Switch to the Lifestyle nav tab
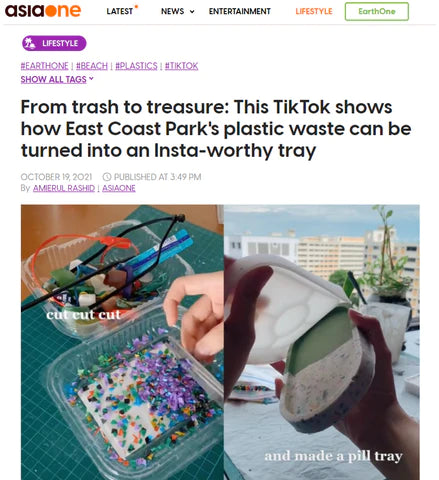This screenshot has width=439, height=480. coord(314,11)
